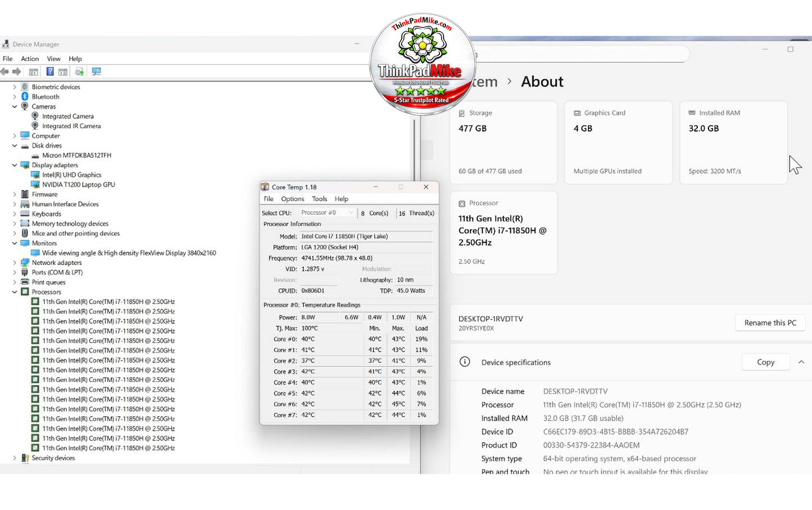Click the Mice and other pointing devices icon
Screen dimensions: 812x510
(x=25, y=233)
